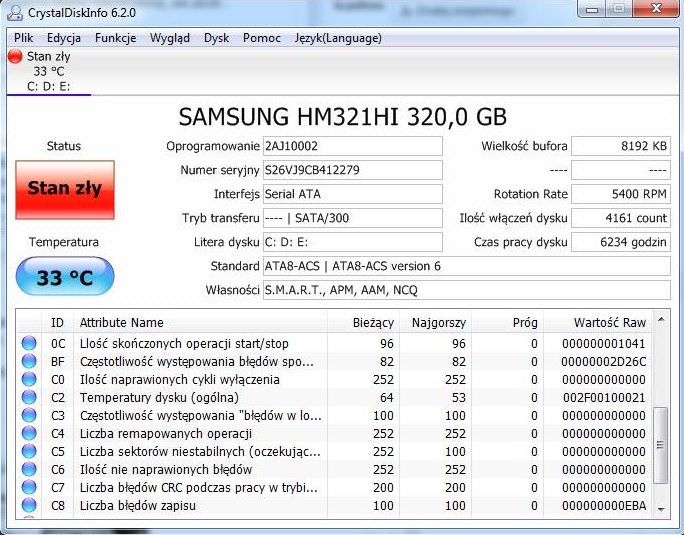Click the power-on count field 4161 count
Screen dimensions: 684x535
(x=621, y=218)
